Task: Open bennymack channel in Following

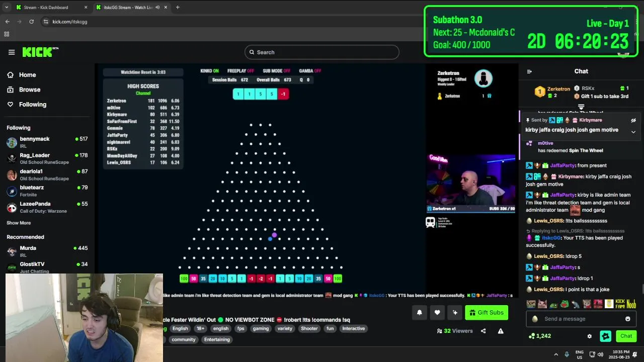Action: click(47, 142)
